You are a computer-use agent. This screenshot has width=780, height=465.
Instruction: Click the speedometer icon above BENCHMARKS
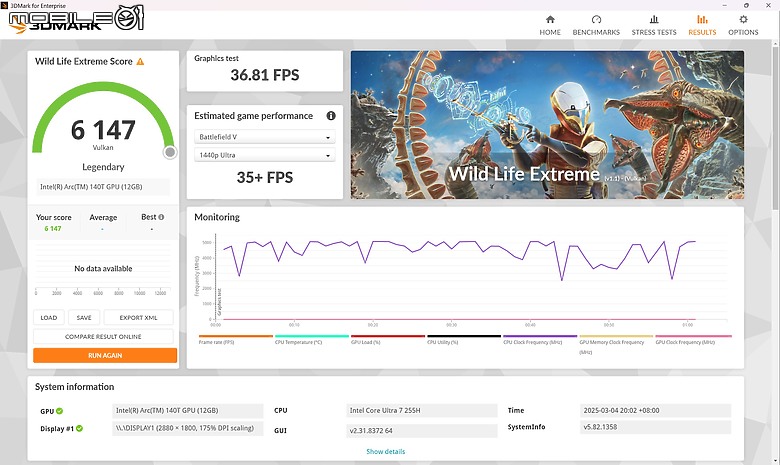(x=596, y=19)
